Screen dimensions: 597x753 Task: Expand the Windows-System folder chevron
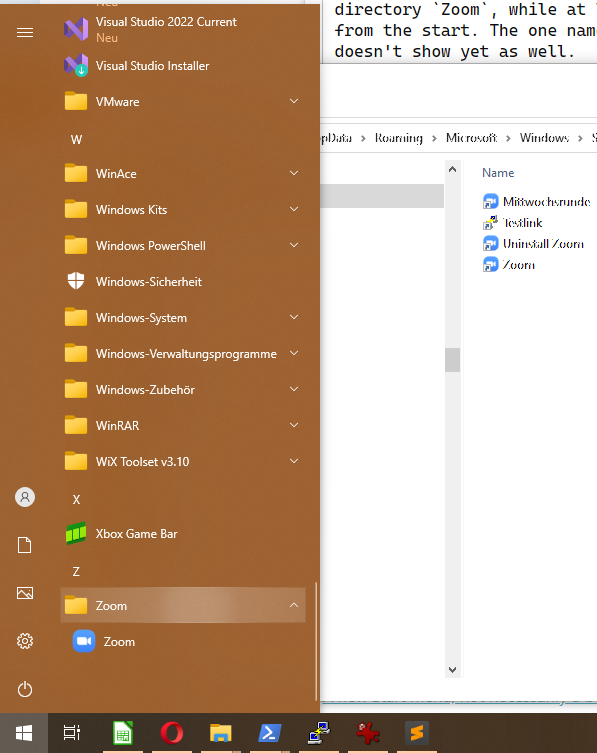[x=294, y=317]
